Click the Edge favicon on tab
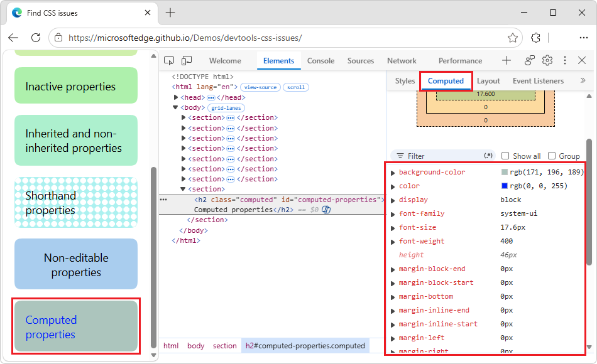Screen dimensions: 597x364 (x=17, y=13)
